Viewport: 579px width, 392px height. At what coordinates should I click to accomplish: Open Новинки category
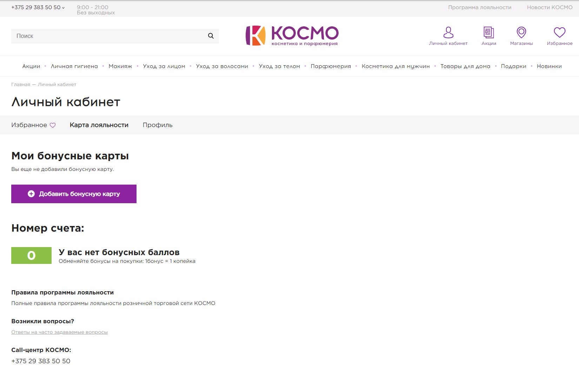coord(549,66)
